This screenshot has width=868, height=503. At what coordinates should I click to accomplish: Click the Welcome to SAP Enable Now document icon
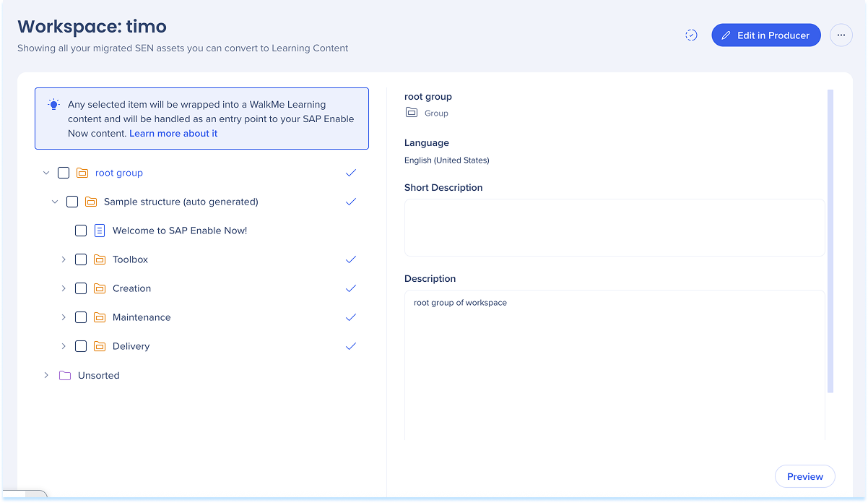[100, 231]
